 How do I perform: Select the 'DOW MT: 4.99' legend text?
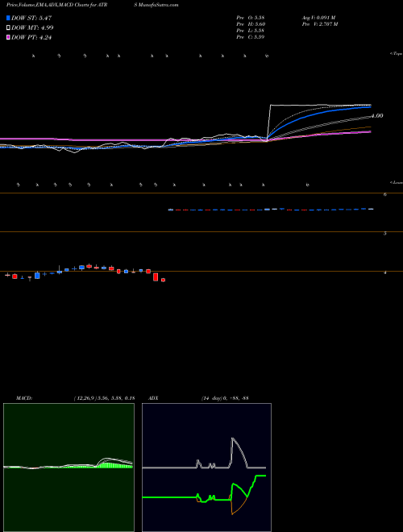click(x=32, y=28)
